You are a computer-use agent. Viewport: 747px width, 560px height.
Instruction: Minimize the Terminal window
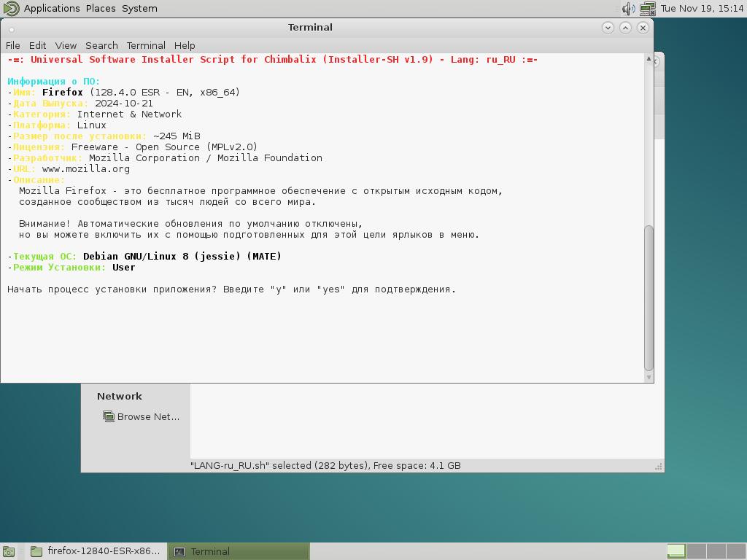608,28
